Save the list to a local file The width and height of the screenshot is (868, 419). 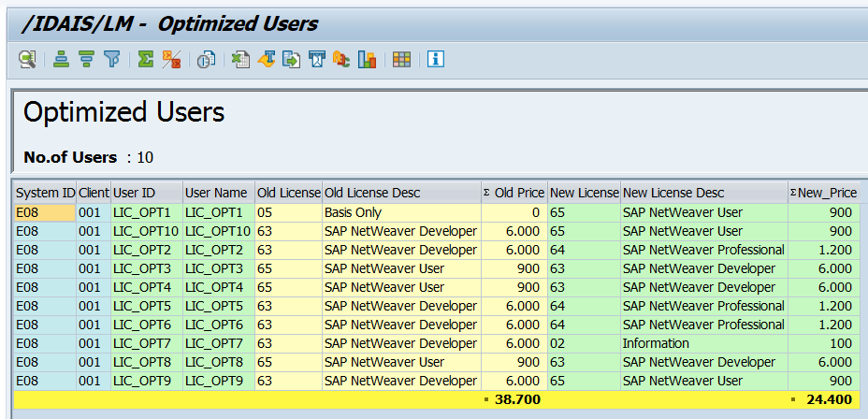pos(291,59)
